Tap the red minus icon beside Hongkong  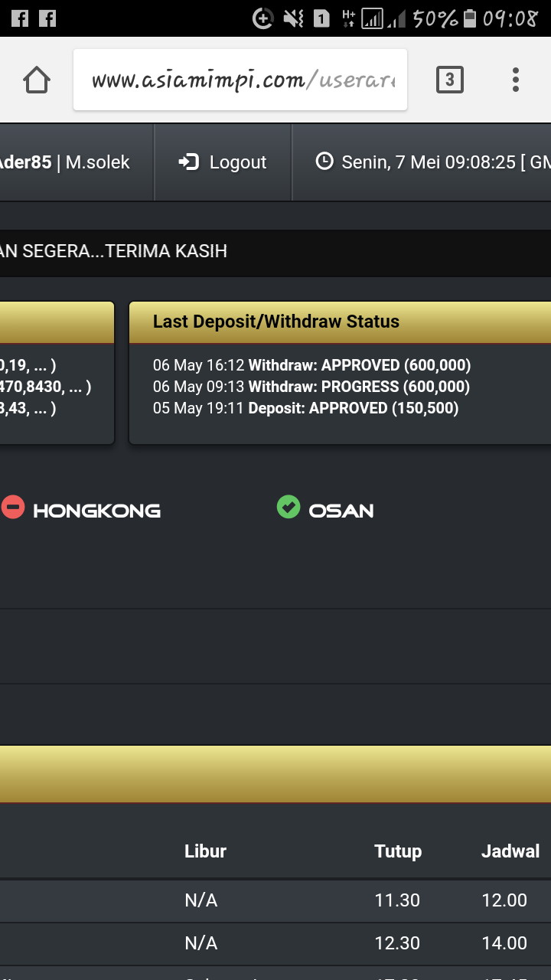click(x=13, y=507)
